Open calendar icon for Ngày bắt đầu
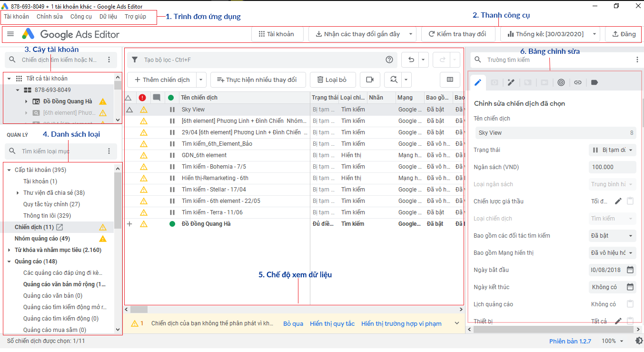644x352 pixels. point(630,270)
